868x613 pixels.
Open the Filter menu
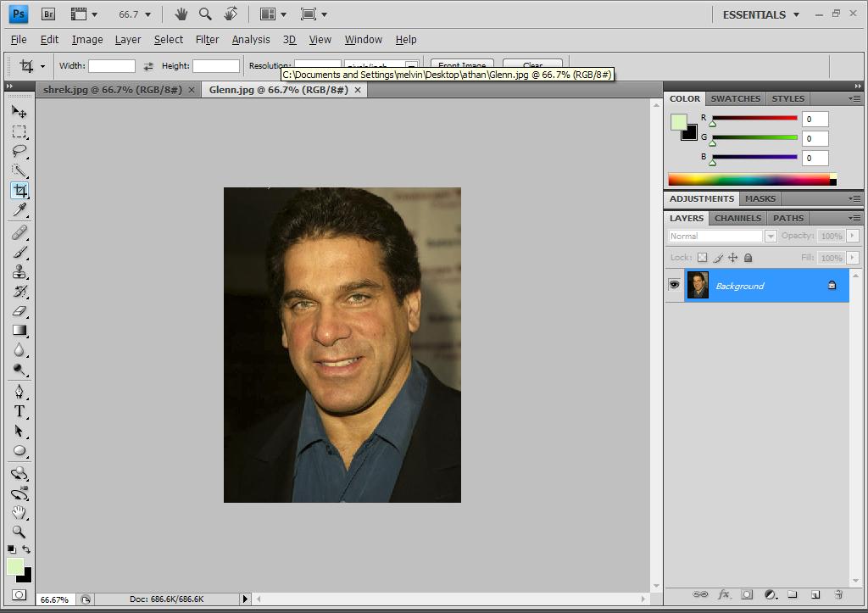click(207, 40)
